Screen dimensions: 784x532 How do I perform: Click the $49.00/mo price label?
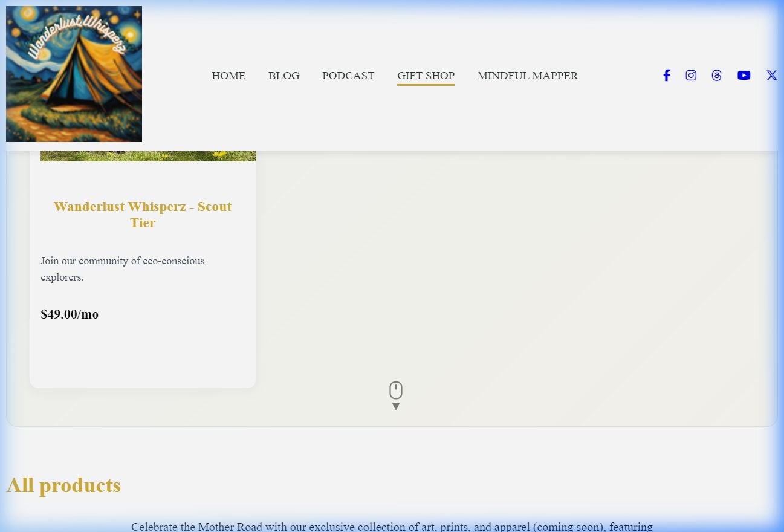(x=70, y=314)
